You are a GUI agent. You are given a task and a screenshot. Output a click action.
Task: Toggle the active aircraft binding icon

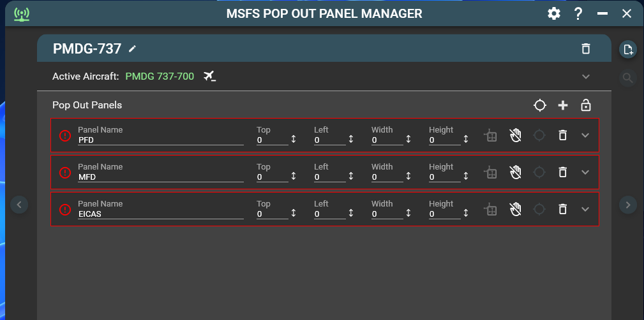[x=209, y=76]
